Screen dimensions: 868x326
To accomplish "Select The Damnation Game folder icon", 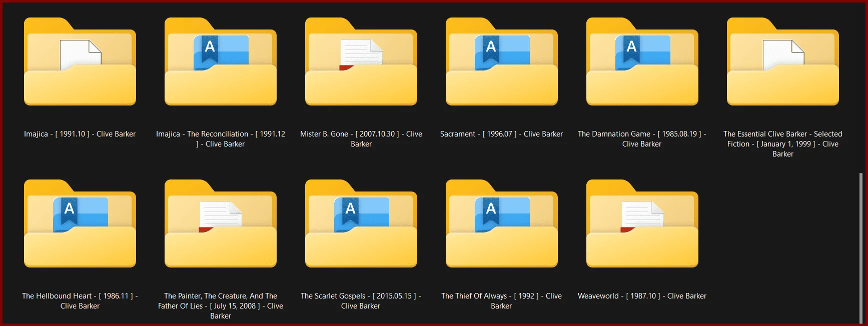I will tap(642, 61).
